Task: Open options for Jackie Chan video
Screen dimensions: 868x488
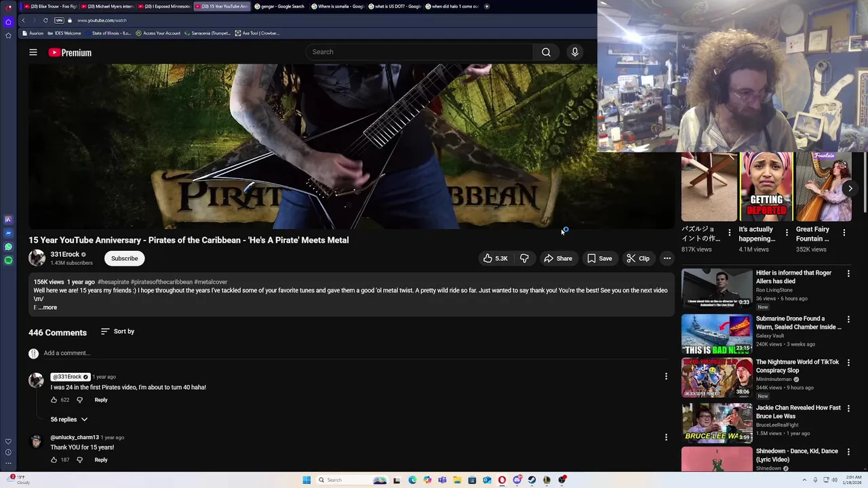Action: coord(848,408)
